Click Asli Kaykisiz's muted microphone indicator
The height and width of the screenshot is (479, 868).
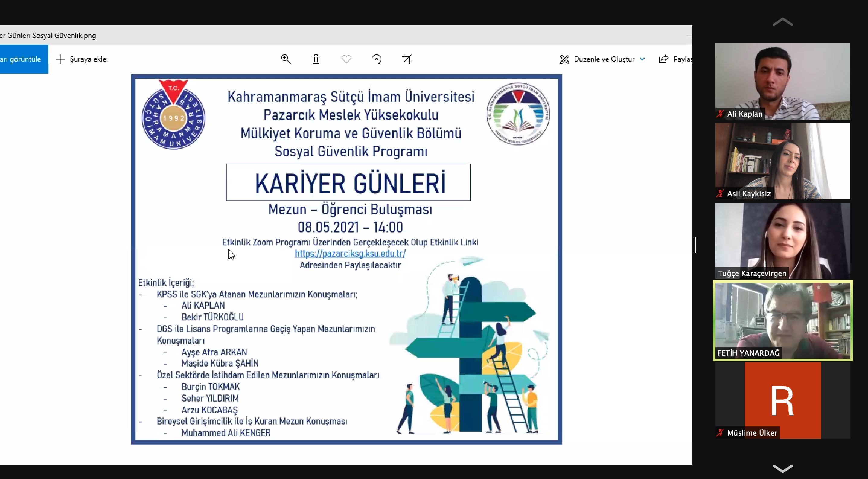point(720,194)
